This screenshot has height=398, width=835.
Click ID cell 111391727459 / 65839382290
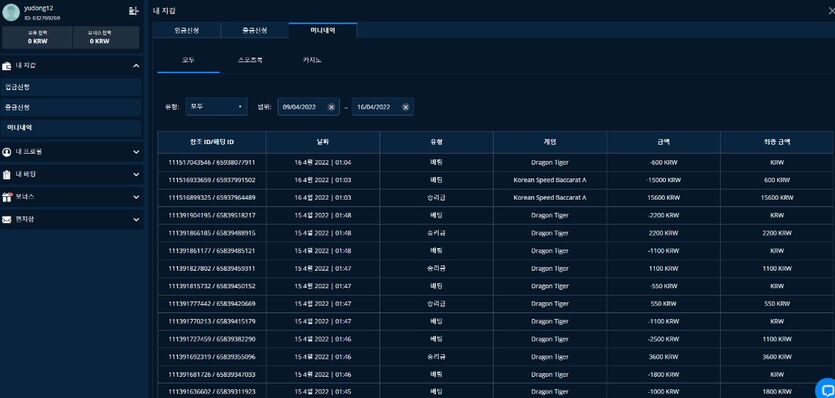point(212,339)
